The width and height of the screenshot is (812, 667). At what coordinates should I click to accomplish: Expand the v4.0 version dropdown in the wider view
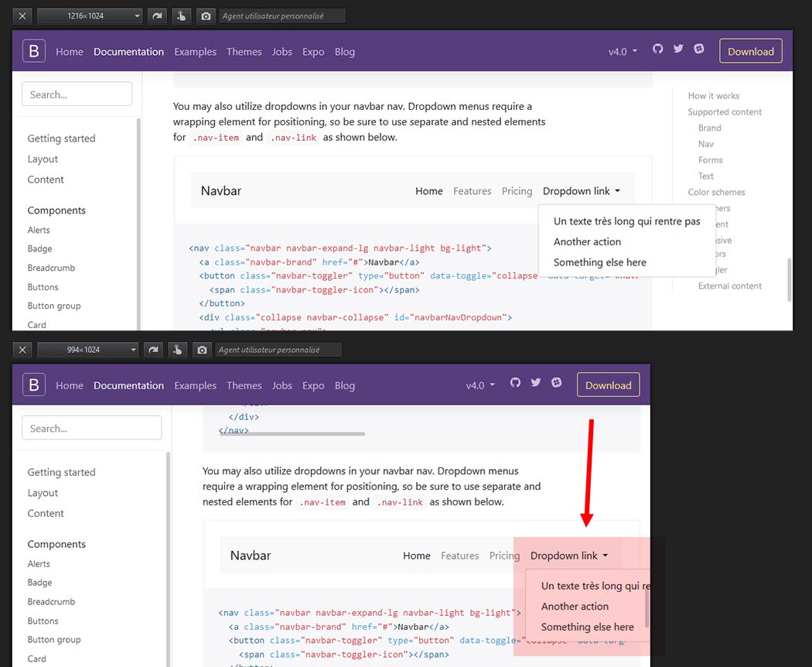623,52
